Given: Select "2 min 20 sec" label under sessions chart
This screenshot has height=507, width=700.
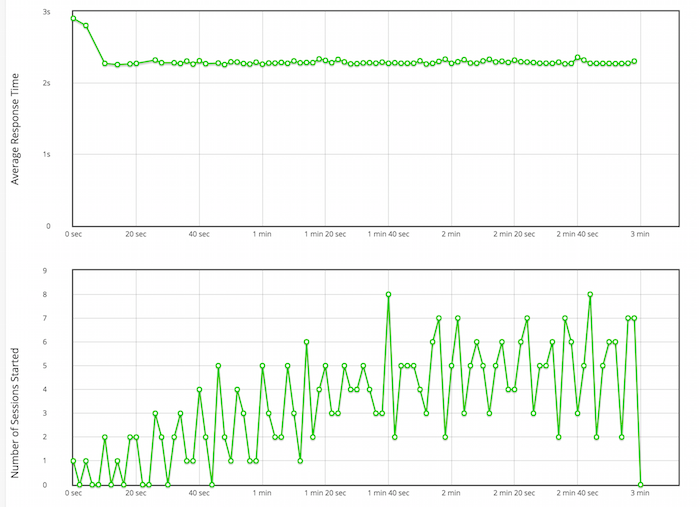Looking at the screenshot, I should click(514, 493).
